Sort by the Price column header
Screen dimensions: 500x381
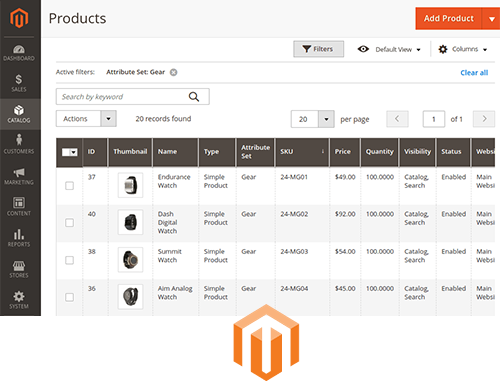point(345,152)
